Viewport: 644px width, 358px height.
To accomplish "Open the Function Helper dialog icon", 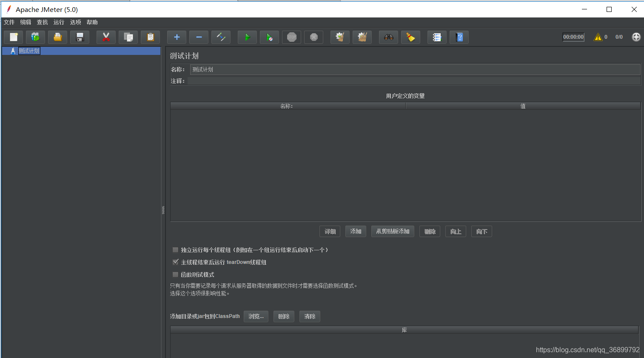I will coord(437,37).
